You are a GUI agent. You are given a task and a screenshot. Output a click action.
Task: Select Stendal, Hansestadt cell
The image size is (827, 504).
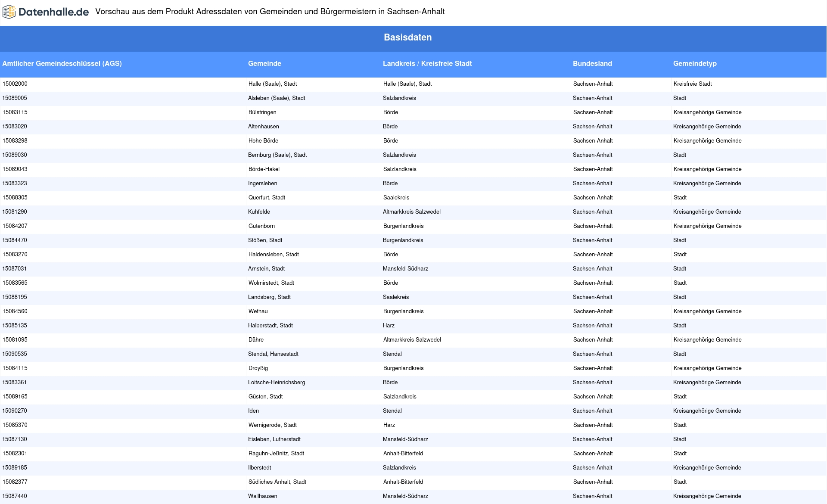pos(273,354)
